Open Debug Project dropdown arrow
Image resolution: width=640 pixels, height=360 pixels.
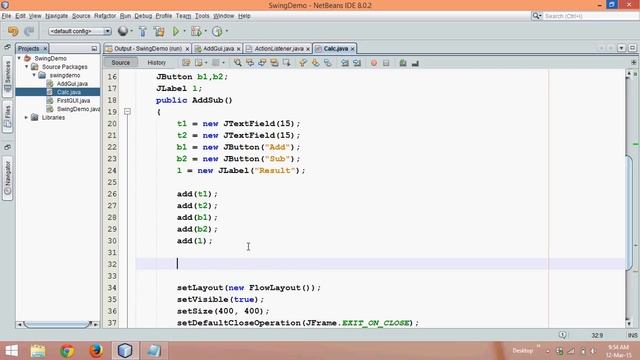tap(205, 31)
